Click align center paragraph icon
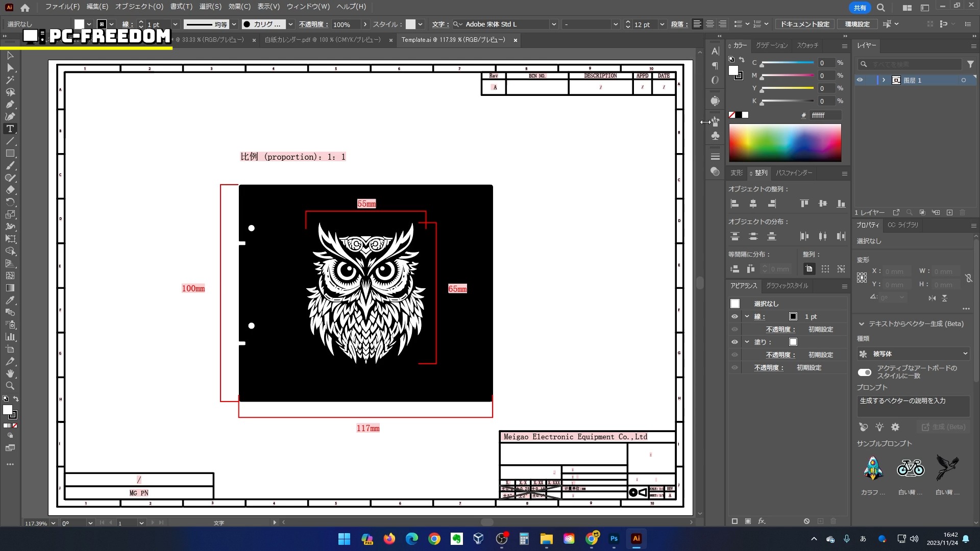The height and width of the screenshot is (551, 980). (710, 24)
